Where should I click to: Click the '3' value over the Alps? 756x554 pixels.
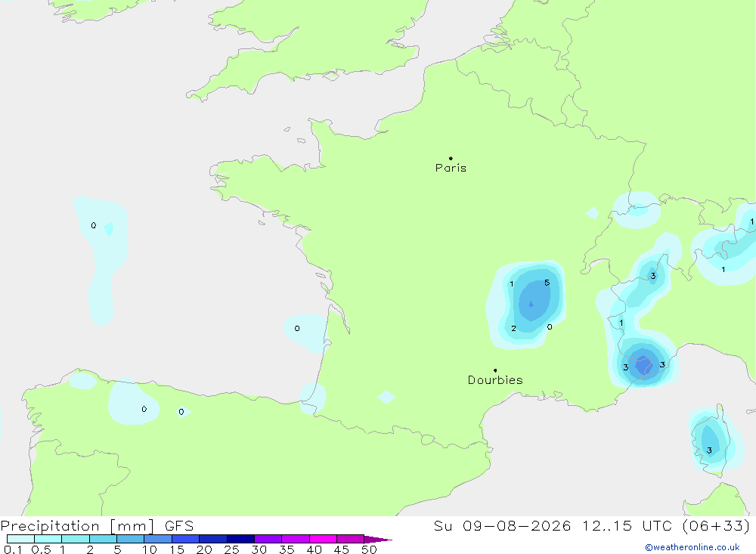point(653,276)
